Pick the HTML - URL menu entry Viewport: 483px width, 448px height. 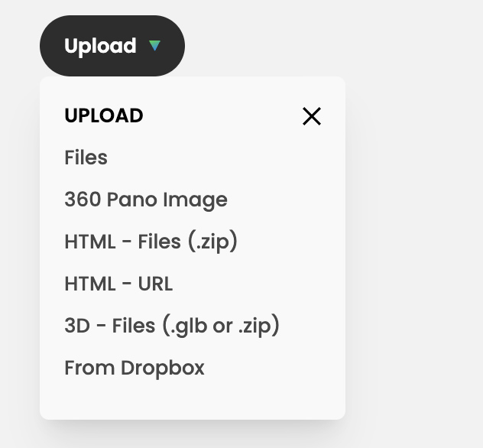click(x=118, y=284)
